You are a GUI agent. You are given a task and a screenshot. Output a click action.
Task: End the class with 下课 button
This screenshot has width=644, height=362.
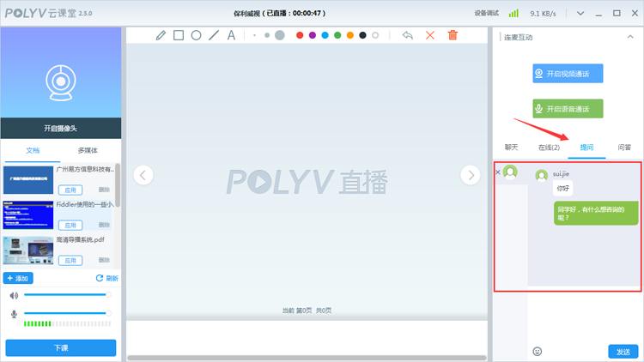[61, 348]
